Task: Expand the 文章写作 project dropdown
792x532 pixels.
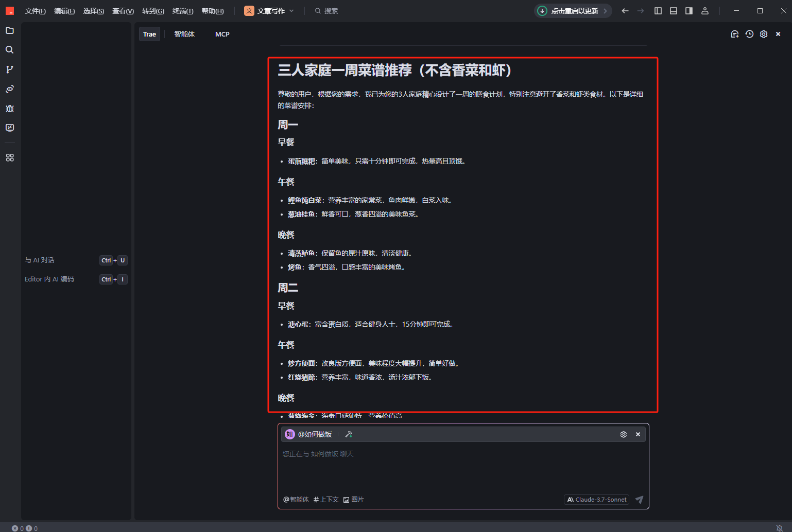Action: click(x=269, y=11)
